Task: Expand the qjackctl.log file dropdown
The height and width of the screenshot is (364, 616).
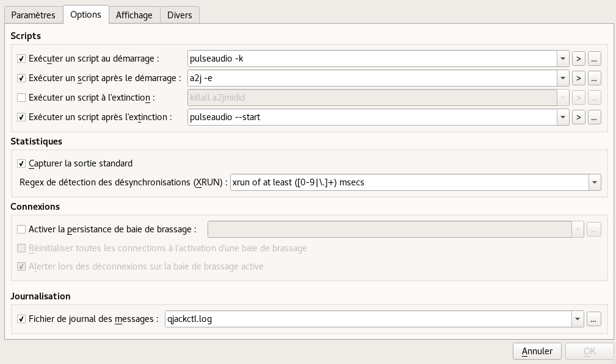Action: [x=578, y=319]
